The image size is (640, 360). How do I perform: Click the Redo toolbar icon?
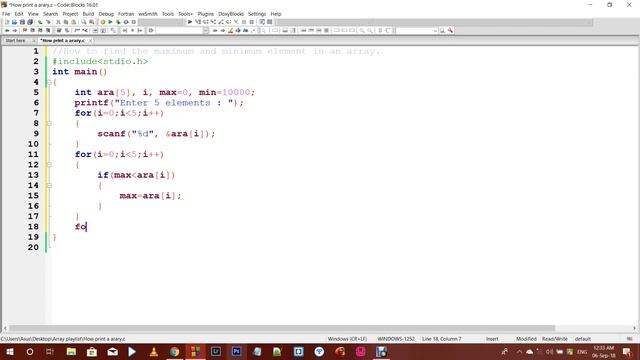pos(48,22)
